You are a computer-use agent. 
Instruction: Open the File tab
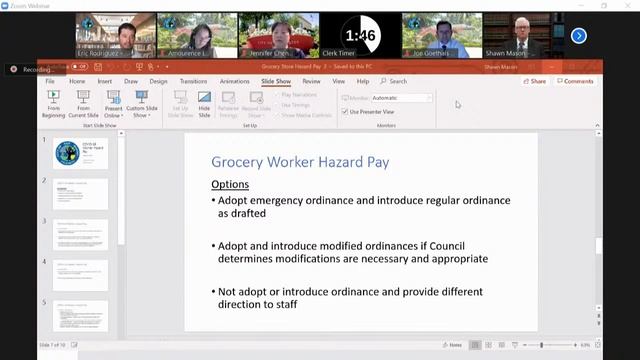click(50, 81)
